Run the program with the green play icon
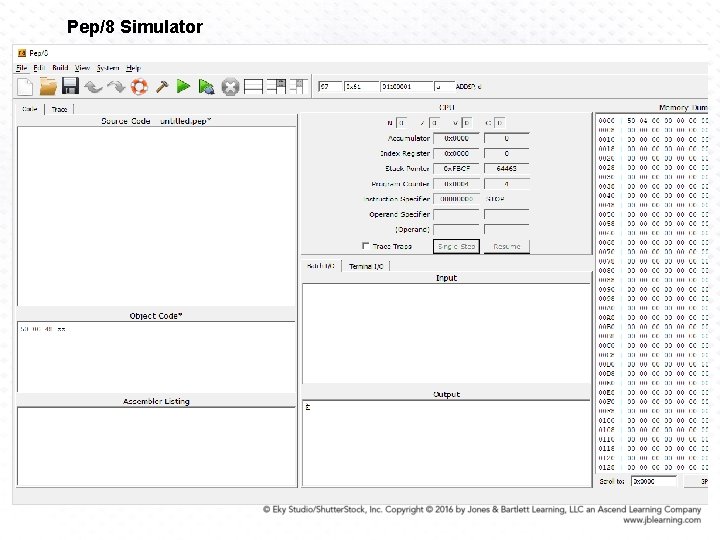This screenshot has width=720, height=540. [x=183, y=86]
